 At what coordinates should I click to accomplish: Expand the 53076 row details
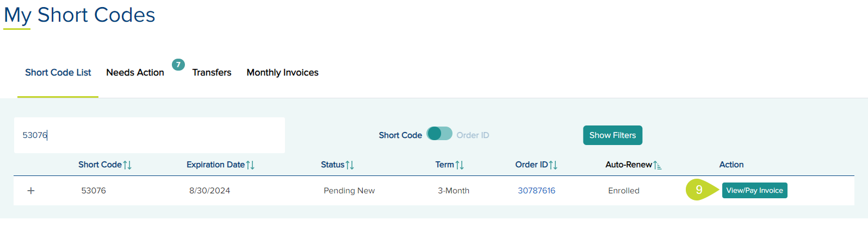pyautogui.click(x=31, y=191)
